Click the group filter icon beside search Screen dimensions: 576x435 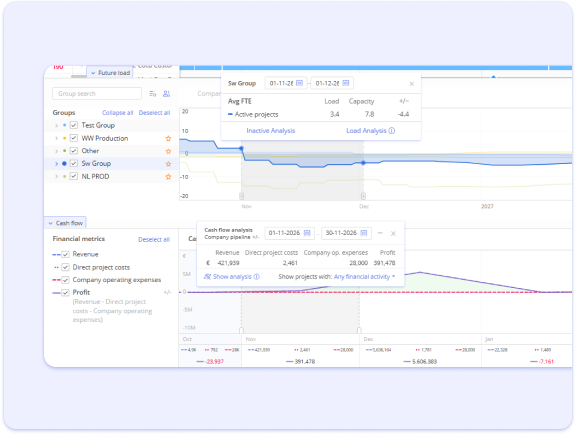click(x=152, y=94)
